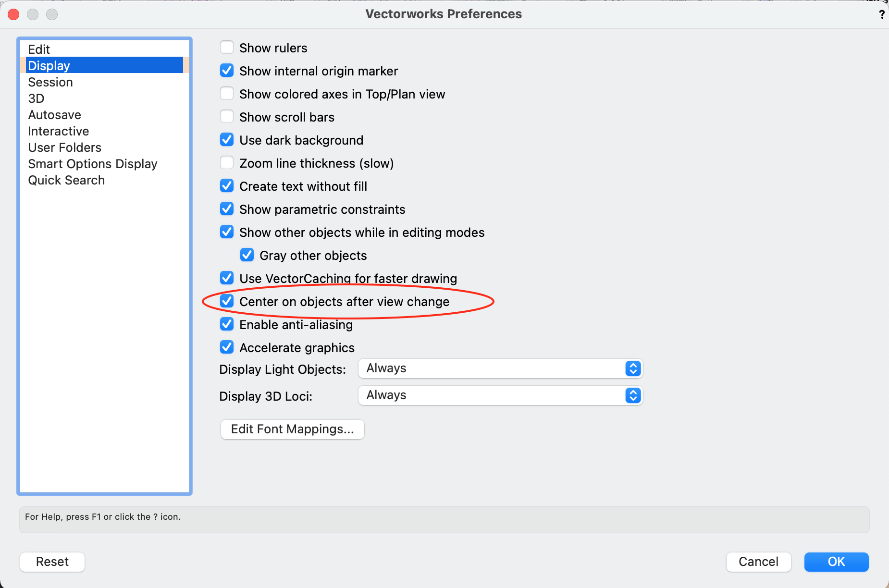Click the Edit Font Mappings button
Screen dimensions: 889x588
292,429
